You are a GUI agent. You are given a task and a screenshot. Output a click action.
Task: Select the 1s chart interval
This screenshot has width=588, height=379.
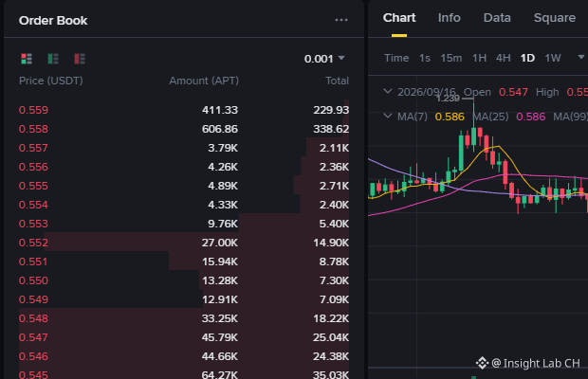(425, 58)
